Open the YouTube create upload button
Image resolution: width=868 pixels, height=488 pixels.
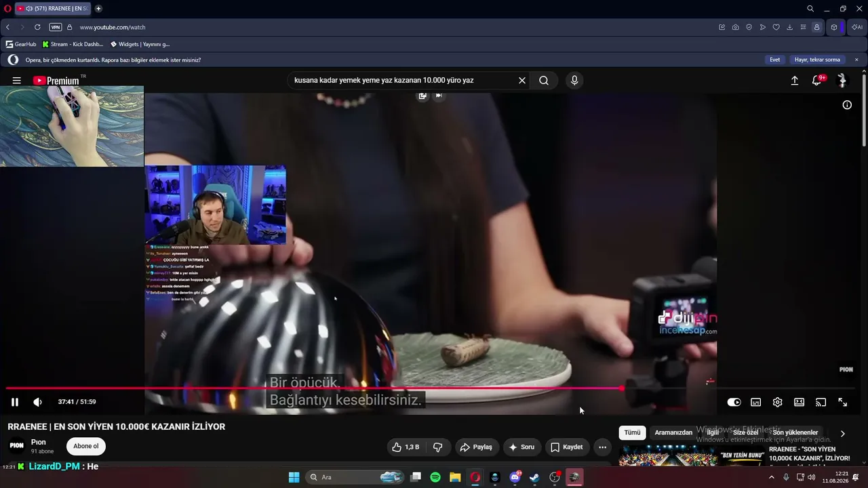[795, 80]
